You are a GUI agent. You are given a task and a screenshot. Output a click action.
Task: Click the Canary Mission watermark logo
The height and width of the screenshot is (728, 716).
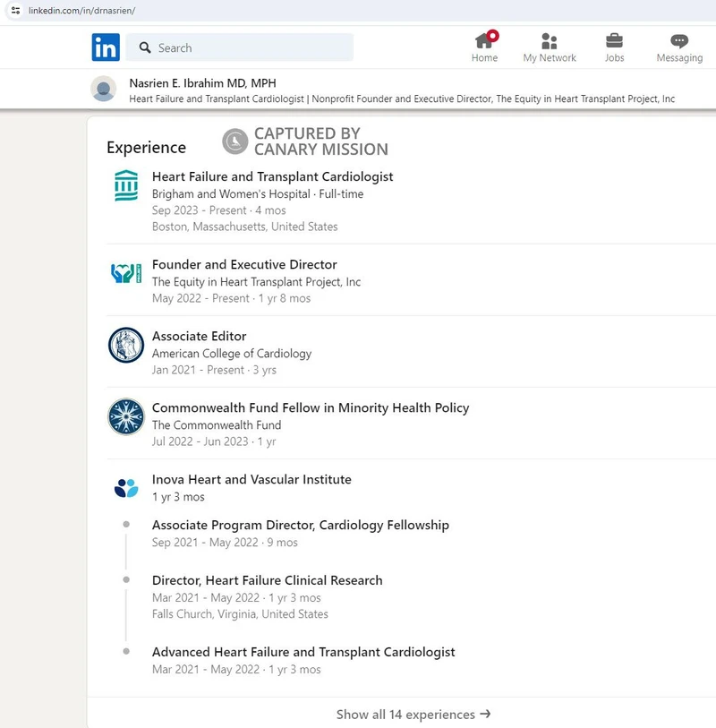point(234,141)
